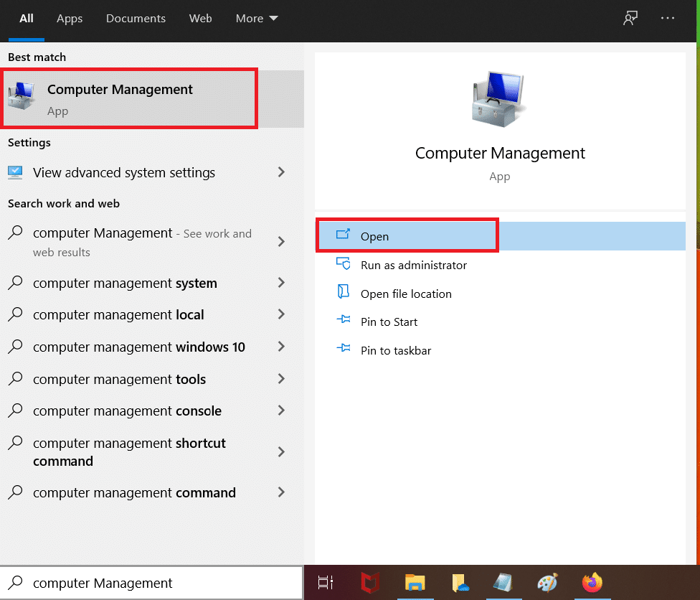Click the search magnifier beside computer management system

pos(15,283)
